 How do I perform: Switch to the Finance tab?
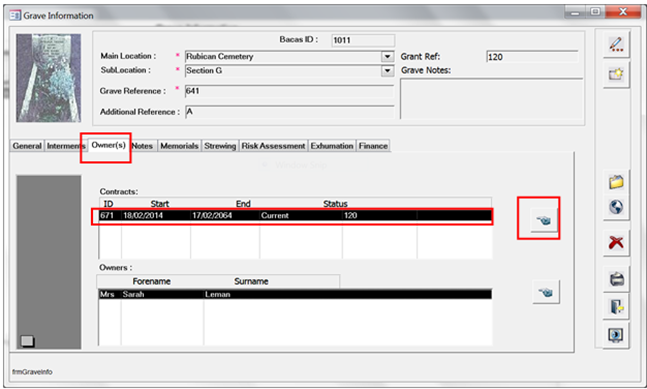tap(373, 146)
